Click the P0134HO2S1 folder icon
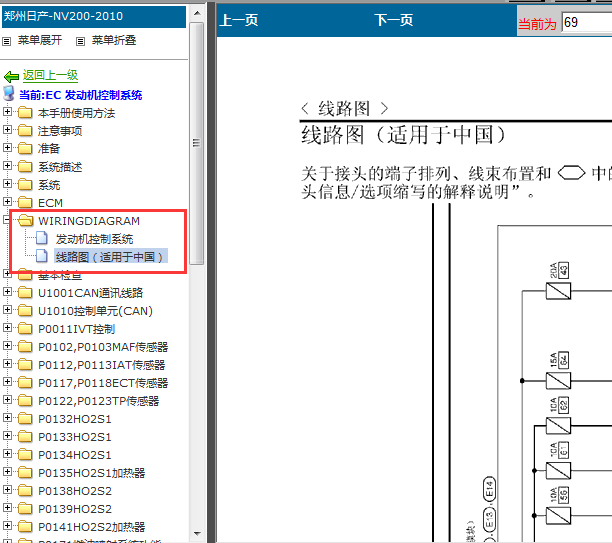This screenshot has width=612, height=543. 25,454
